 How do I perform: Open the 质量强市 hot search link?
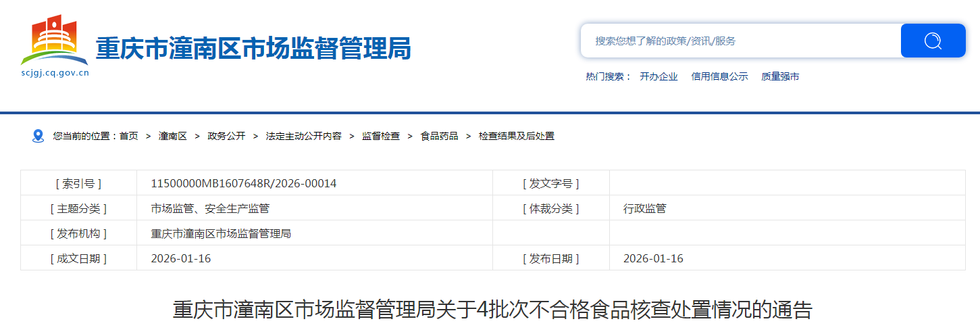[x=780, y=76]
